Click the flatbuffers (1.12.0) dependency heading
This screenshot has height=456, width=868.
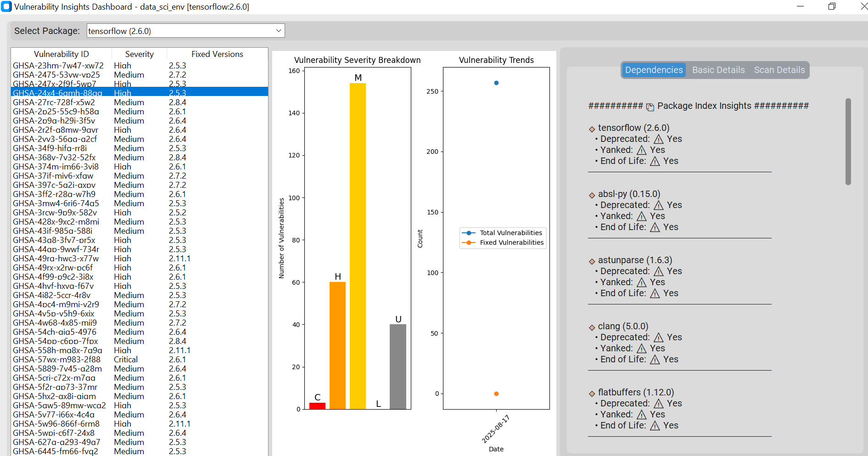636,392
